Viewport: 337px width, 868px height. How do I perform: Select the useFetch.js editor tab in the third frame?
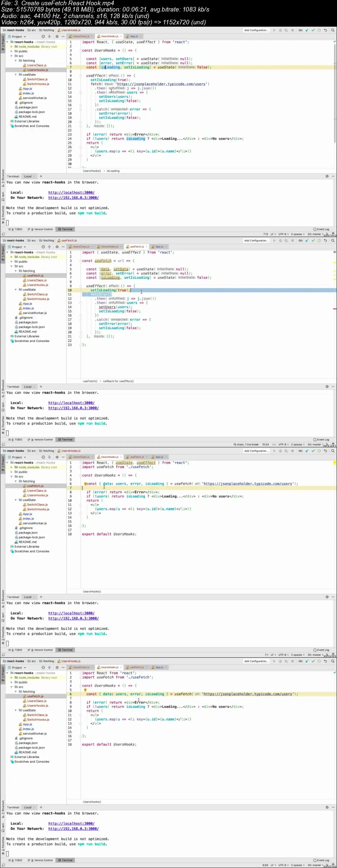(137, 457)
